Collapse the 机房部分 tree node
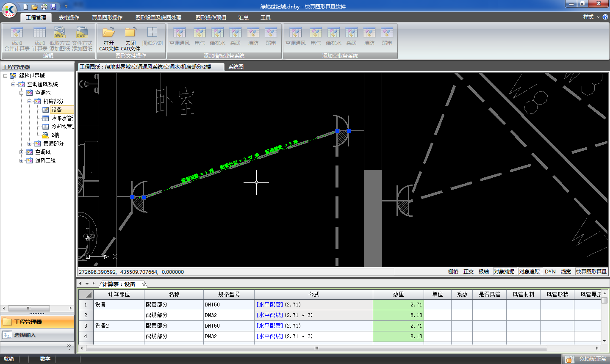 29,101
